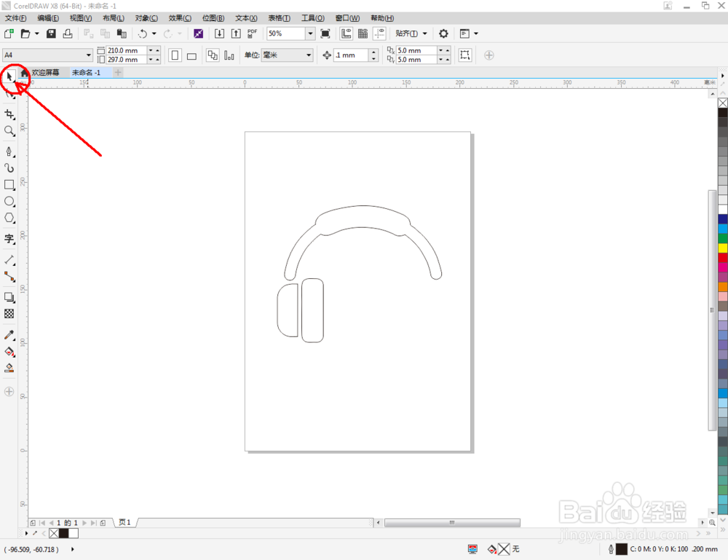Toggle Show rulers
This screenshot has height=560, width=728.
346,33
